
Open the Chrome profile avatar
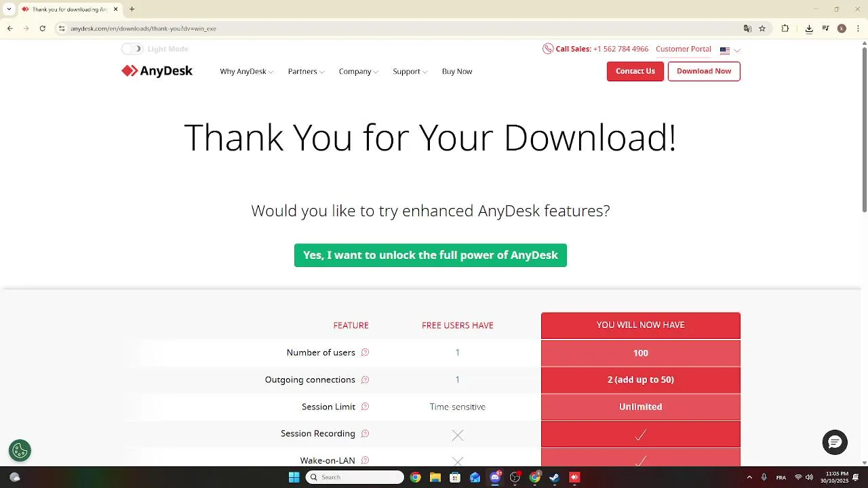(x=842, y=28)
